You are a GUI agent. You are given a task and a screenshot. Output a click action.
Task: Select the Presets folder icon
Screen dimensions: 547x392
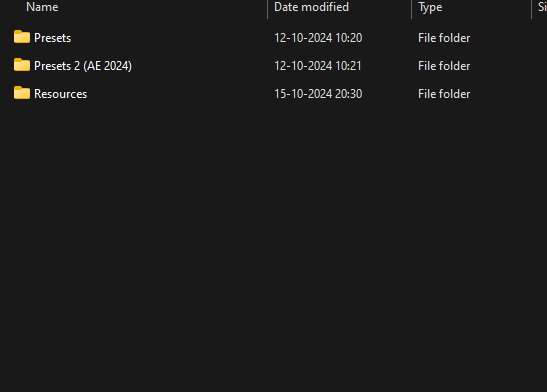click(22, 37)
